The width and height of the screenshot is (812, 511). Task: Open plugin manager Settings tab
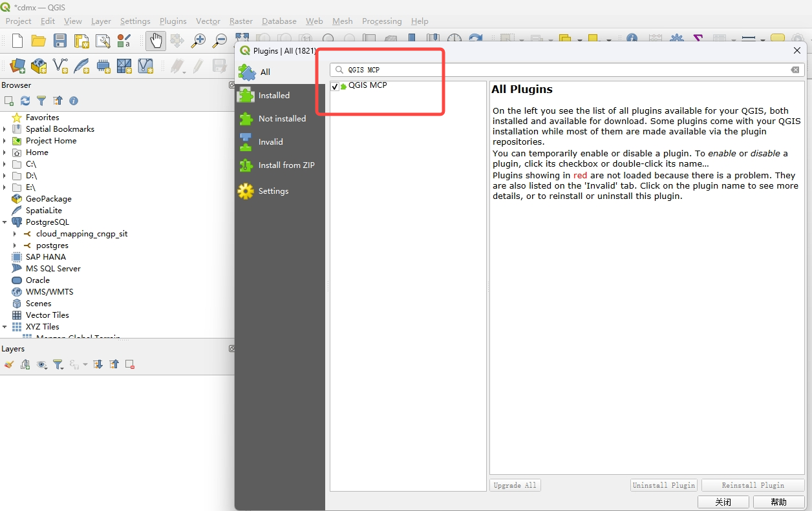pyautogui.click(x=280, y=191)
